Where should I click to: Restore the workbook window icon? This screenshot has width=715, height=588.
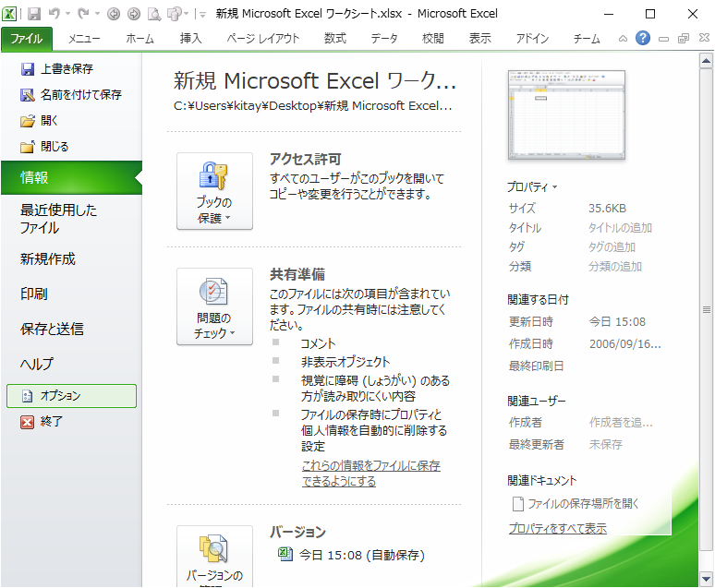(x=684, y=38)
